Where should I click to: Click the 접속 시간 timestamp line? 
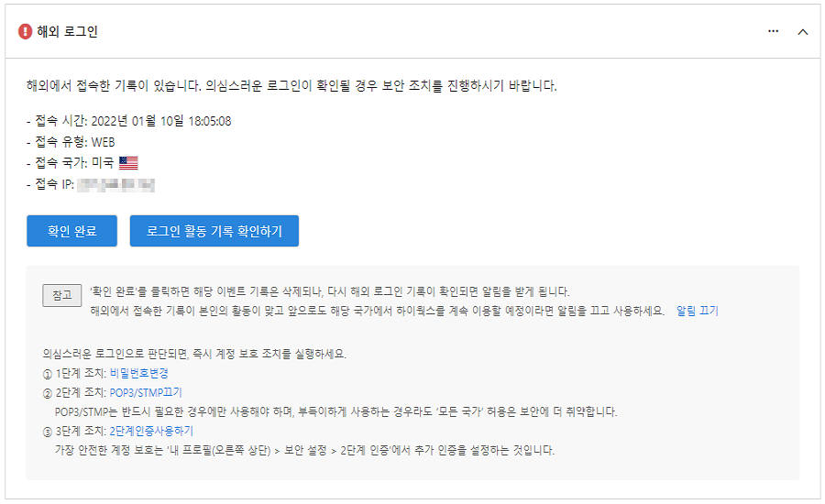click(x=129, y=121)
